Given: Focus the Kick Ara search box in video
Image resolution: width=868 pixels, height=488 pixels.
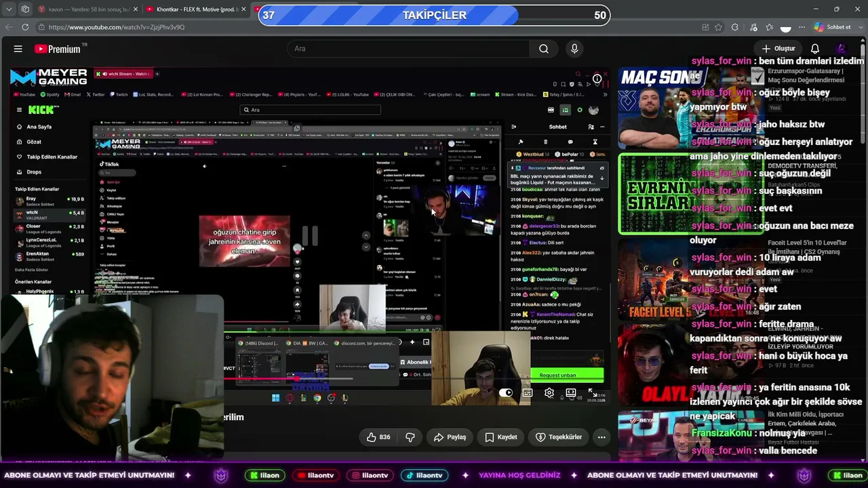Looking at the screenshot, I should pos(310,110).
